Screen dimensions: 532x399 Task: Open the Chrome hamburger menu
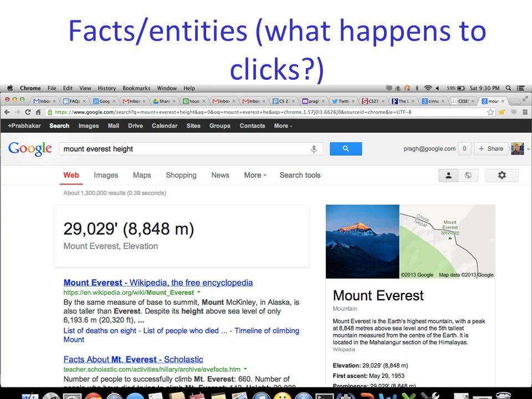click(525, 112)
